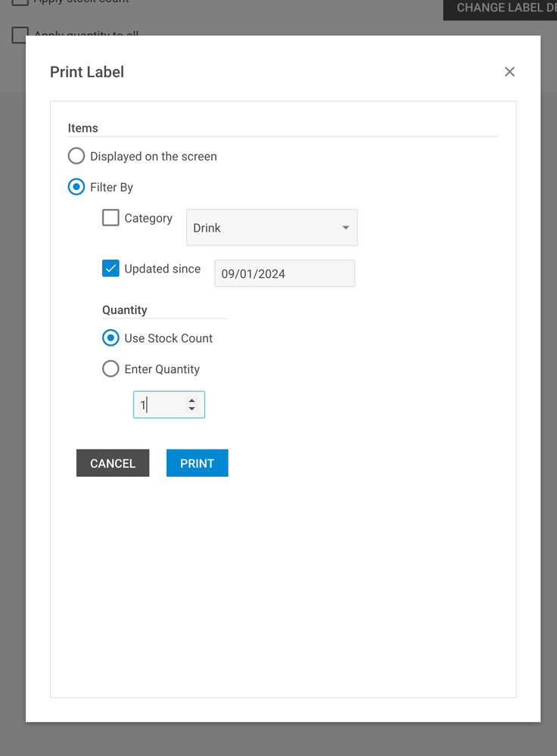Click the 'Print Label' dialog title

tap(87, 72)
